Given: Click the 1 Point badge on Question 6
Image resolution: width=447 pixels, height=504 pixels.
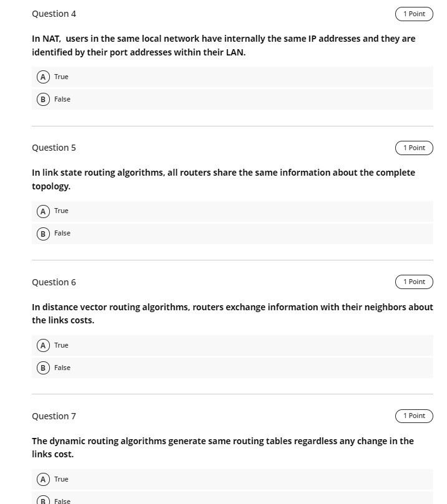Looking at the screenshot, I should (x=413, y=282).
